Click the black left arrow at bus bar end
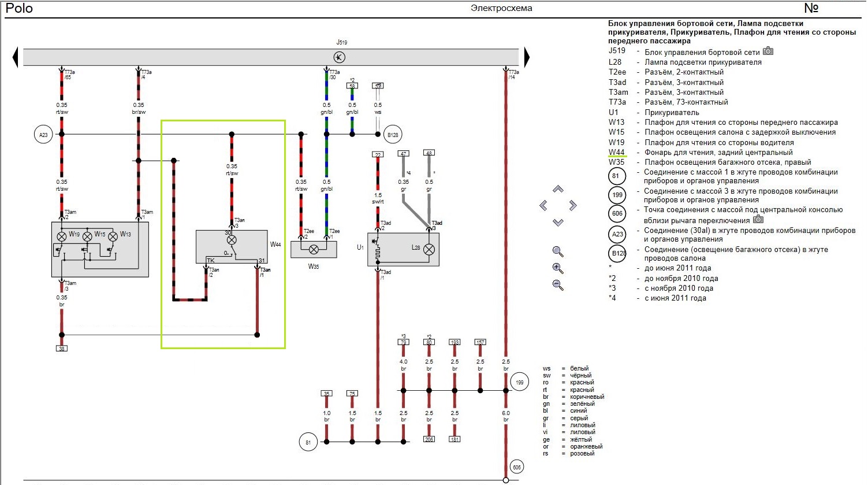The image size is (868, 485). (16, 57)
